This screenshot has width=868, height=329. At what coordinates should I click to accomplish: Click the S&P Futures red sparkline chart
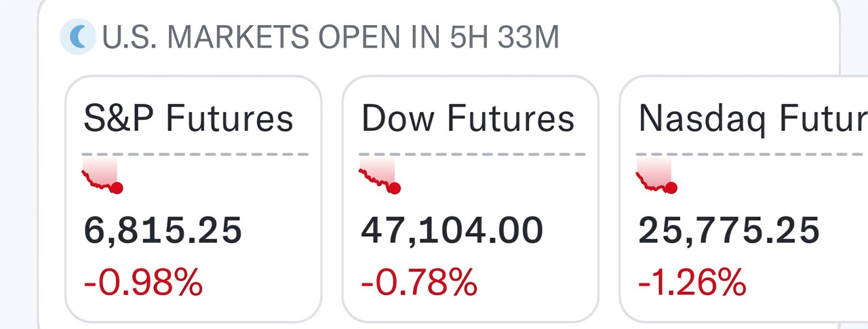click(99, 175)
